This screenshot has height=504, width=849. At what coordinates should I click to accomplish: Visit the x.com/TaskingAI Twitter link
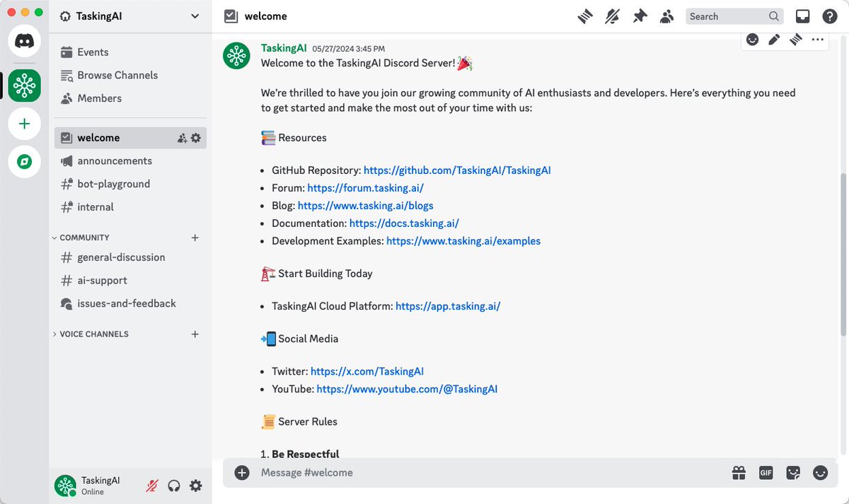[367, 372]
